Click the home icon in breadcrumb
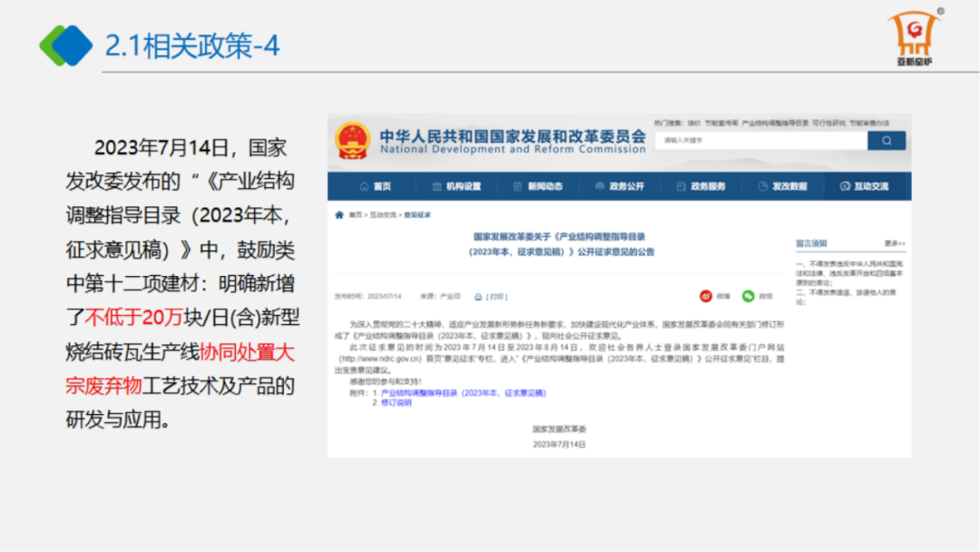The image size is (980, 552). (x=339, y=215)
